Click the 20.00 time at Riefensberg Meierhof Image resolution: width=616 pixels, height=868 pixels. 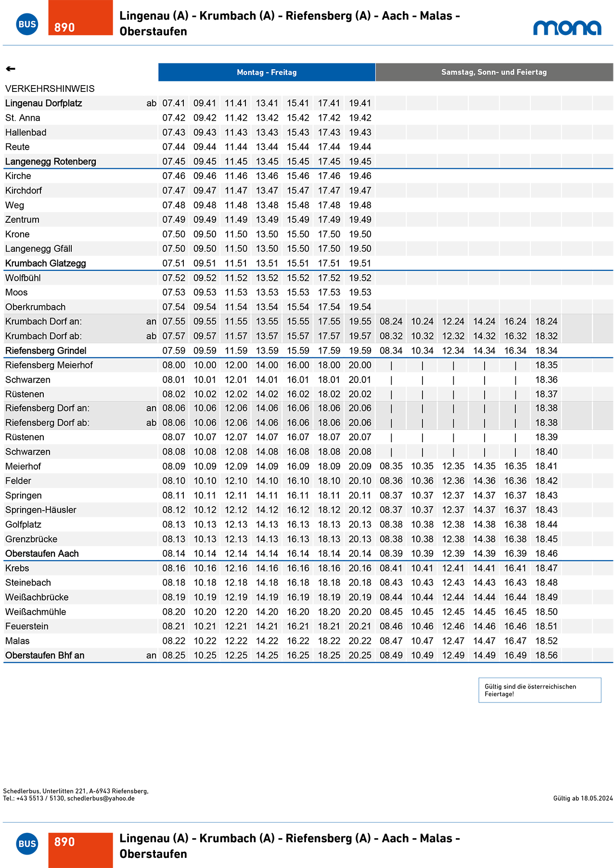click(360, 365)
